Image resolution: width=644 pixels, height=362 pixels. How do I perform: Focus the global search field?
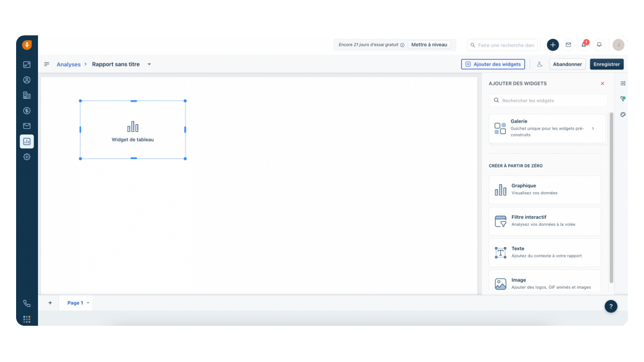503,45
